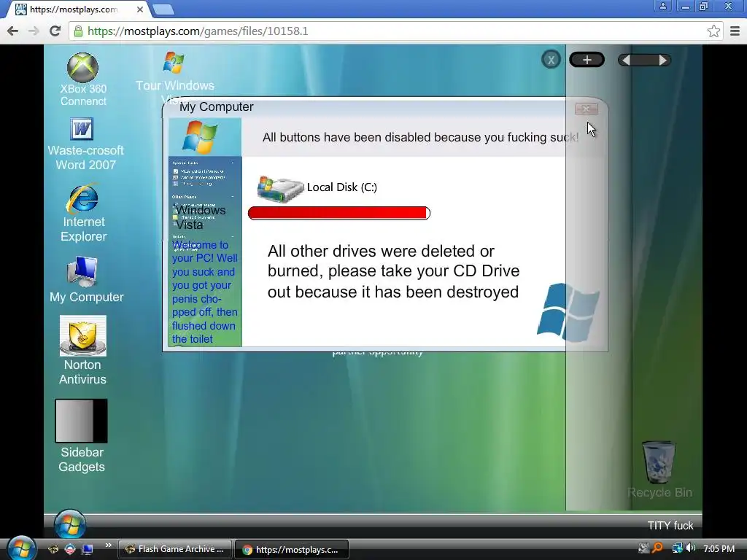Click the first quick launch icon
The height and width of the screenshot is (560, 747).
tap(53, 550)
